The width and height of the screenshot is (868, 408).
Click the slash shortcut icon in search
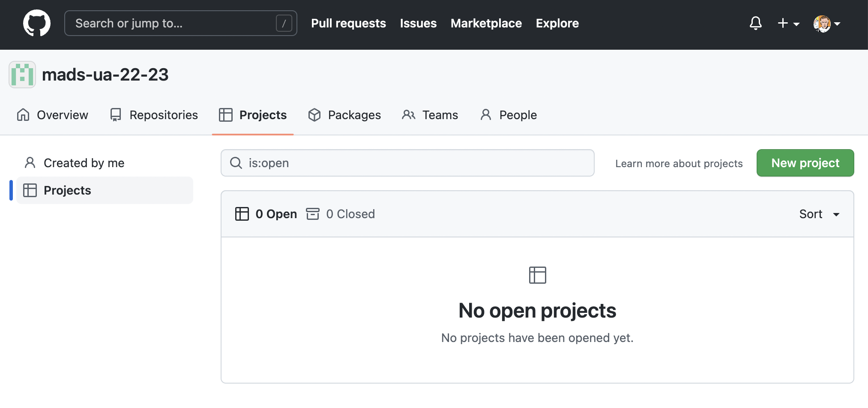[x=284, y=23]
